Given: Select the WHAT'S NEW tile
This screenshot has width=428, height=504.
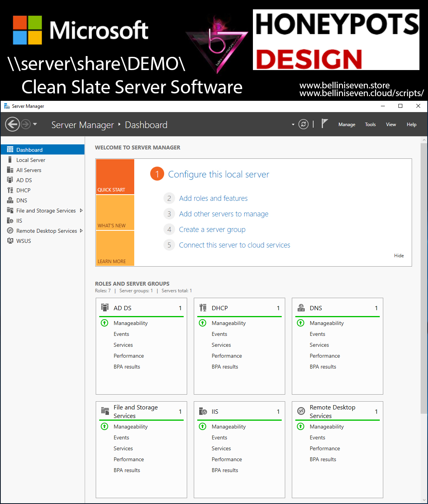Looking at the screenshot, I should tap(115, 212).
